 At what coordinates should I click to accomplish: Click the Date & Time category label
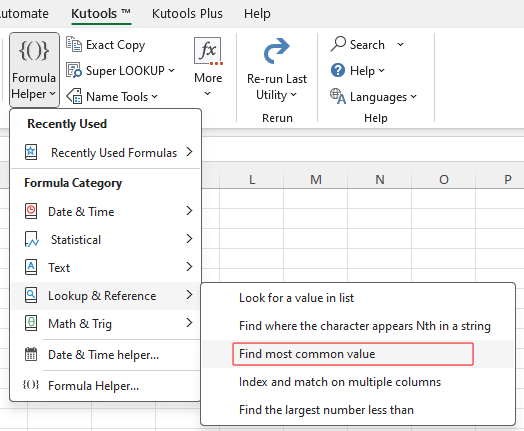[x=81, y=212]
